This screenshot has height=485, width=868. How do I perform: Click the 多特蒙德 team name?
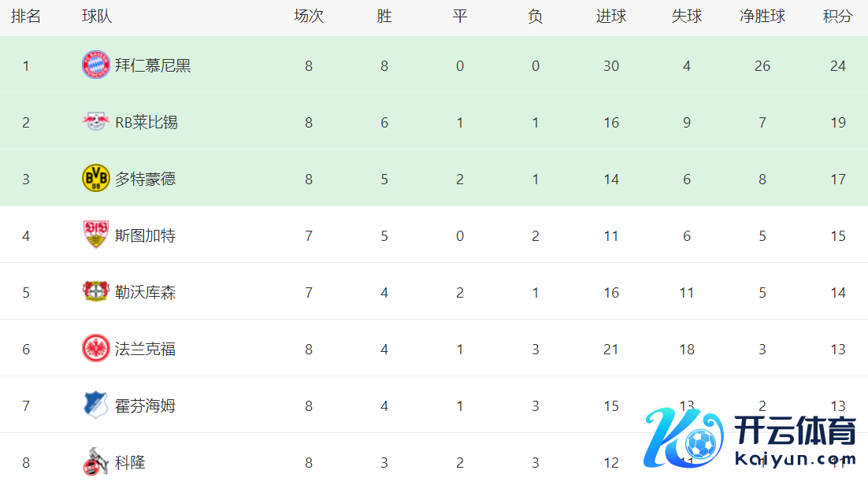pyautogui.click(x=146, y=179)
